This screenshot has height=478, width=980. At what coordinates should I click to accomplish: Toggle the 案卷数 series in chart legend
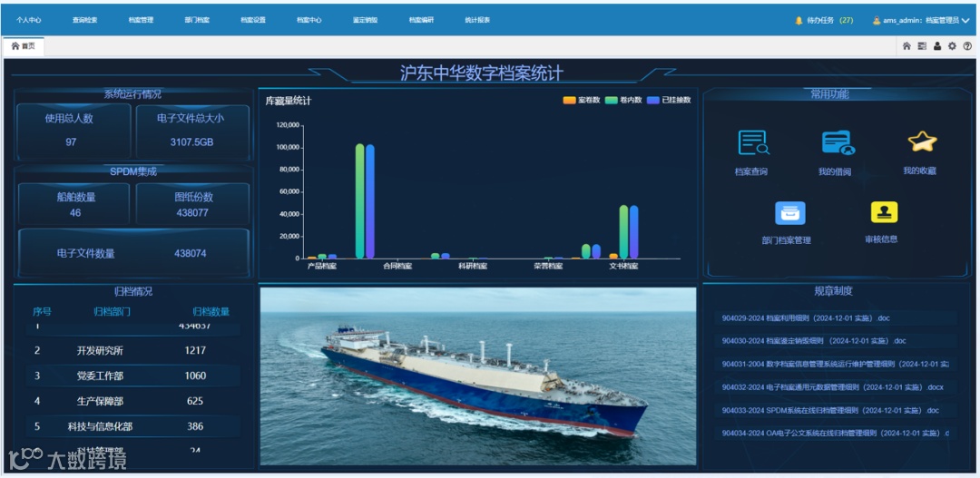point(582,100)
